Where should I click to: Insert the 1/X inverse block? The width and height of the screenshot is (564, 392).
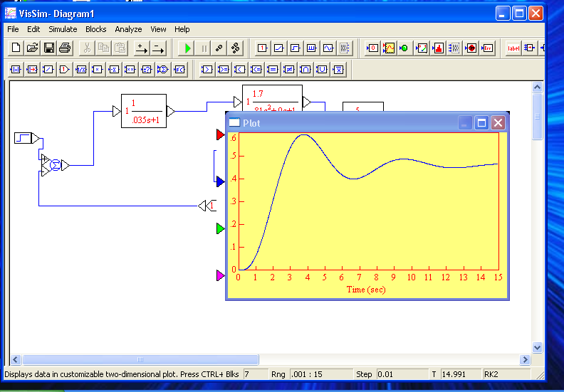coord(81,70)
